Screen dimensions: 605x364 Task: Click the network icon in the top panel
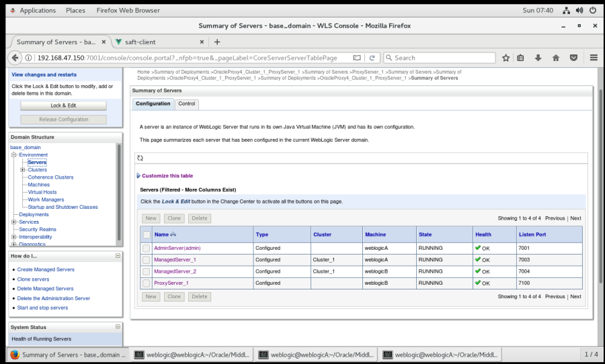tap(566, 11)
